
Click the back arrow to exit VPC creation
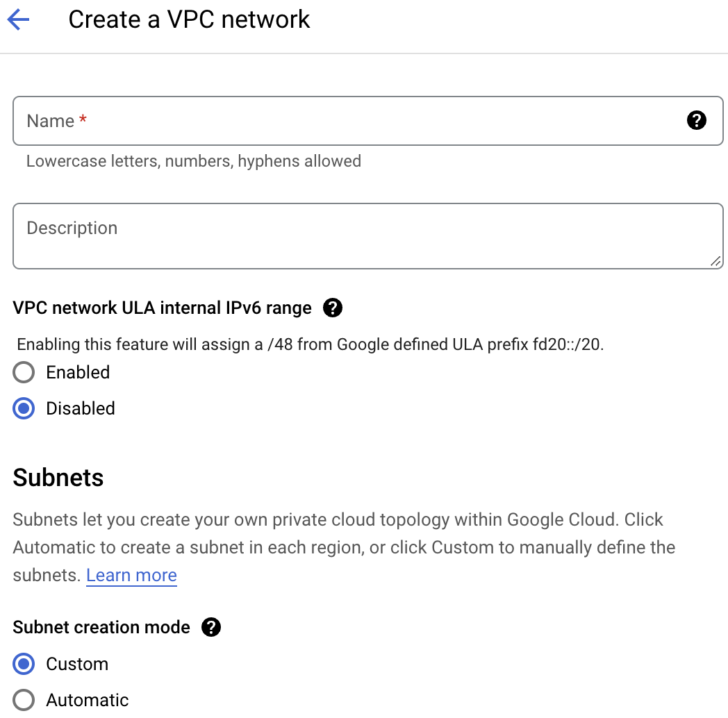point(18,19)
